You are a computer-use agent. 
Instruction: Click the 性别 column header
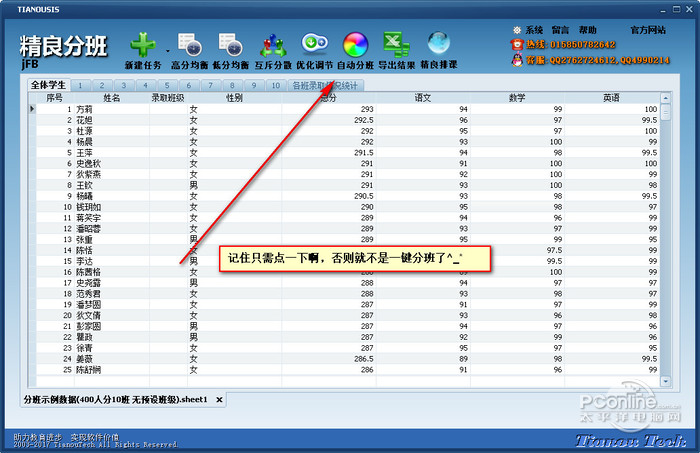[x=234, y=98]
